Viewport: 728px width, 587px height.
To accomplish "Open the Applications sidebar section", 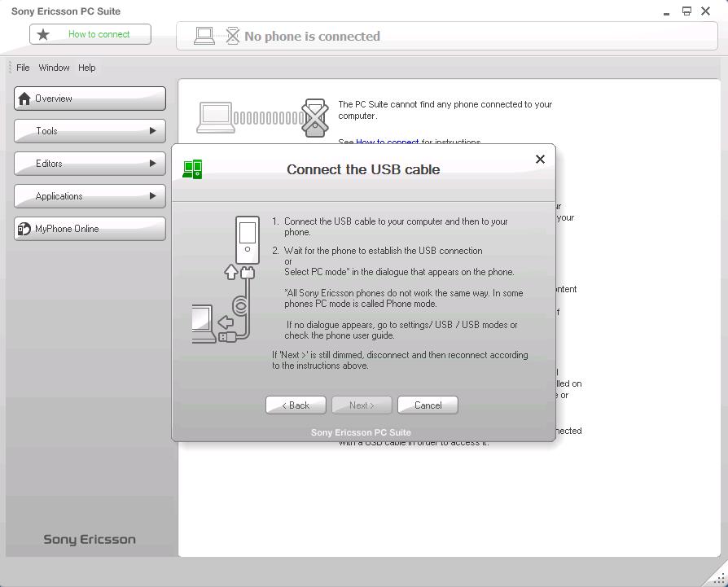I will pos(90,196).
